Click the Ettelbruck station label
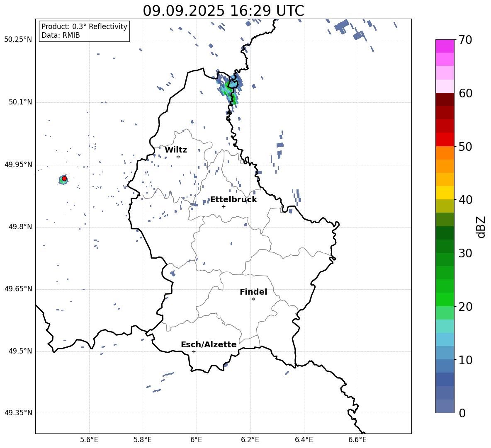Image resolution: width=491 pixels, height=448 pixels. click(233, 200)
